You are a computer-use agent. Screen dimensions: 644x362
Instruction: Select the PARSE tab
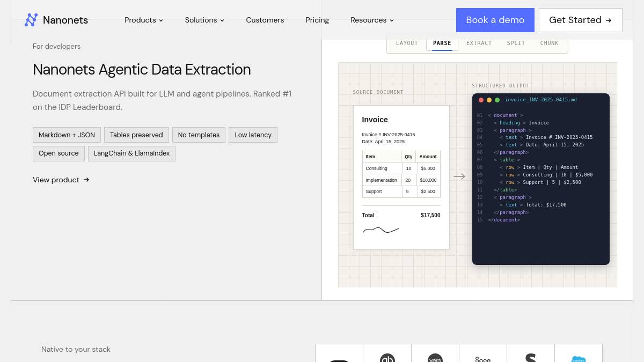[x=442, y=43]
